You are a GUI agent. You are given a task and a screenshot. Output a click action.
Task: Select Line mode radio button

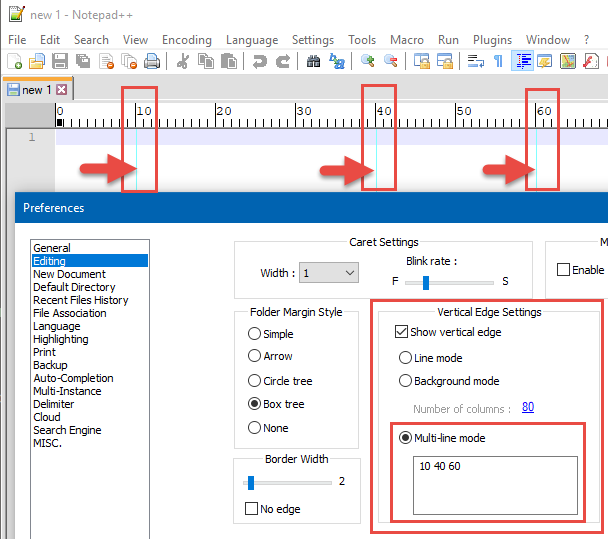(x=405, y=358)
